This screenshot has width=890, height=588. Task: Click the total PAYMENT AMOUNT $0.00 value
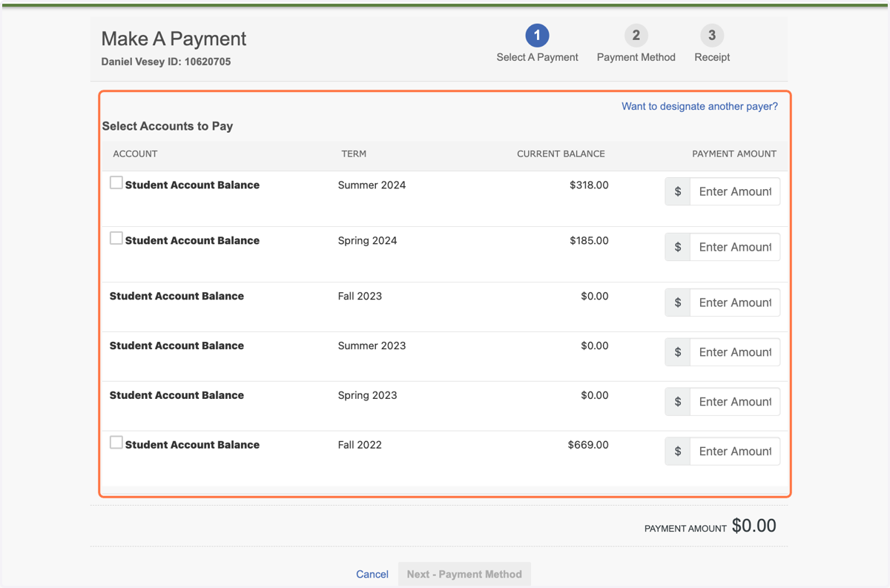click(754, 526)
